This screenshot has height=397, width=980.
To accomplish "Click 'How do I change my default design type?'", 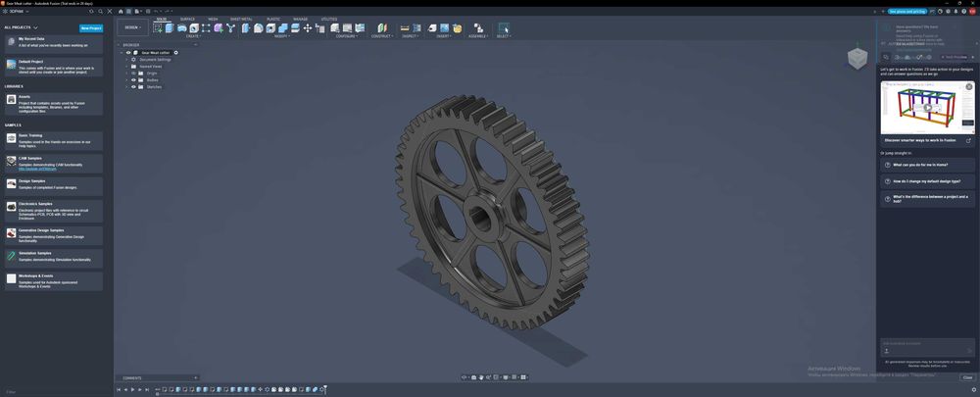I will [927, 181].
